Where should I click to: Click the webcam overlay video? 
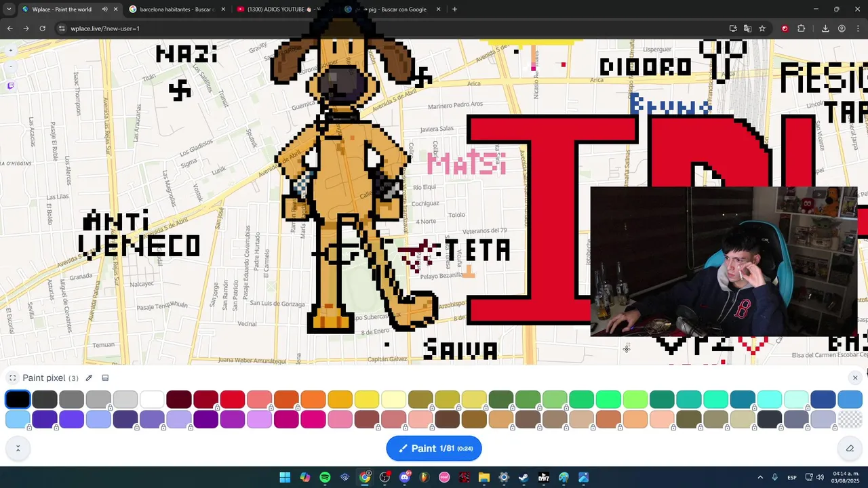point(724,262)
